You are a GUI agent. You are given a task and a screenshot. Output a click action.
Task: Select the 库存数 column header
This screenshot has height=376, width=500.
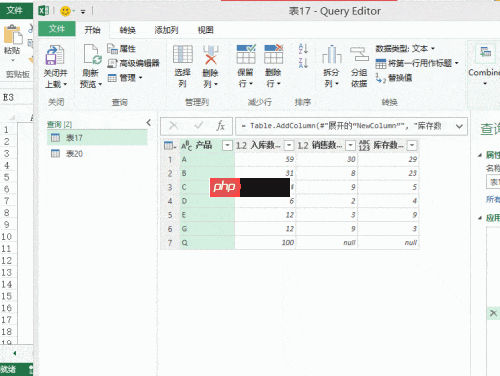388,145
